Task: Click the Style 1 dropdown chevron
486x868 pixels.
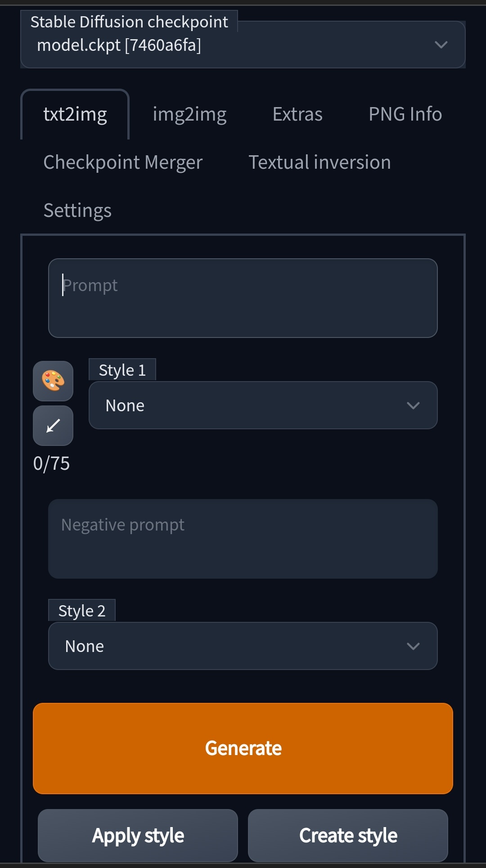Action: pyautogui.click(x=413, y=405)
